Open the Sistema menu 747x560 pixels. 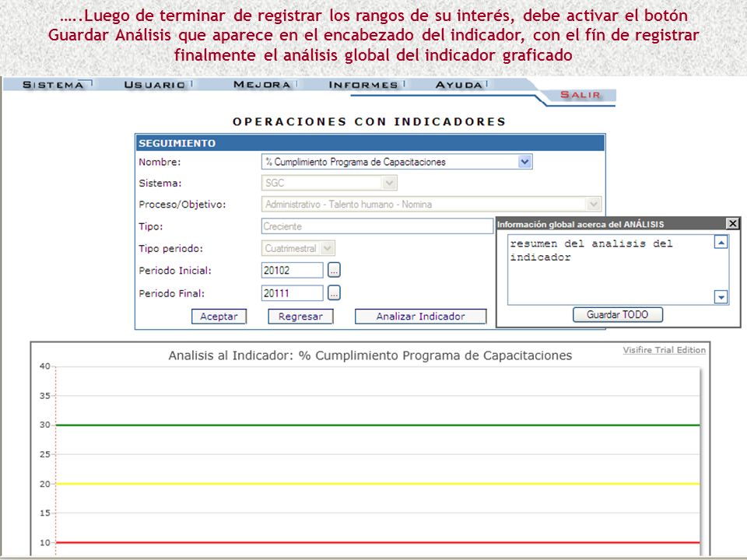point(53,85)
